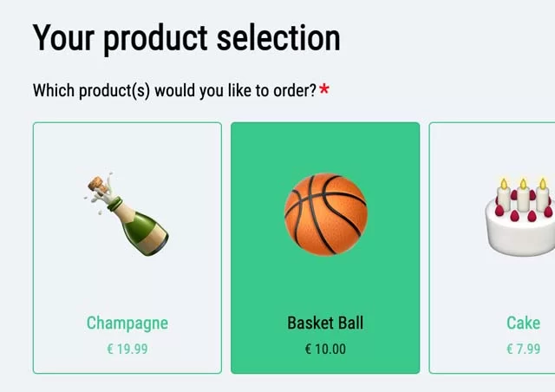Click the cork popping off the bottle
This screenshot has width=555, height=392.
tap(98, 186)
